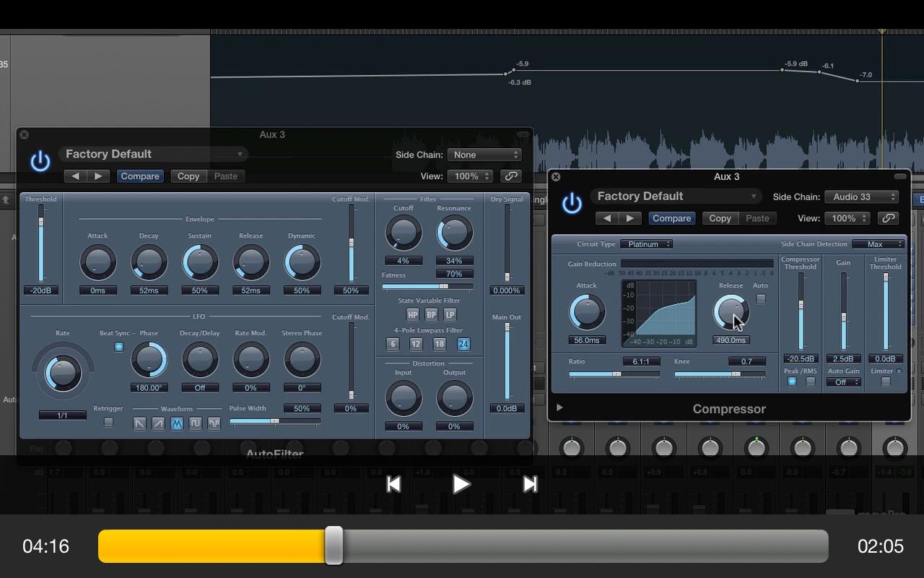Go to previous AutoFilter preset arrow
The height and width of the screenshot is (578, 924).
click(x=75, y=176)
